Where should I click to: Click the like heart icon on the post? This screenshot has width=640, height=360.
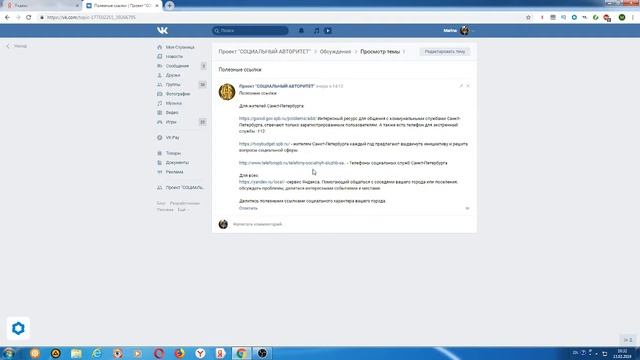coord(467,208)
